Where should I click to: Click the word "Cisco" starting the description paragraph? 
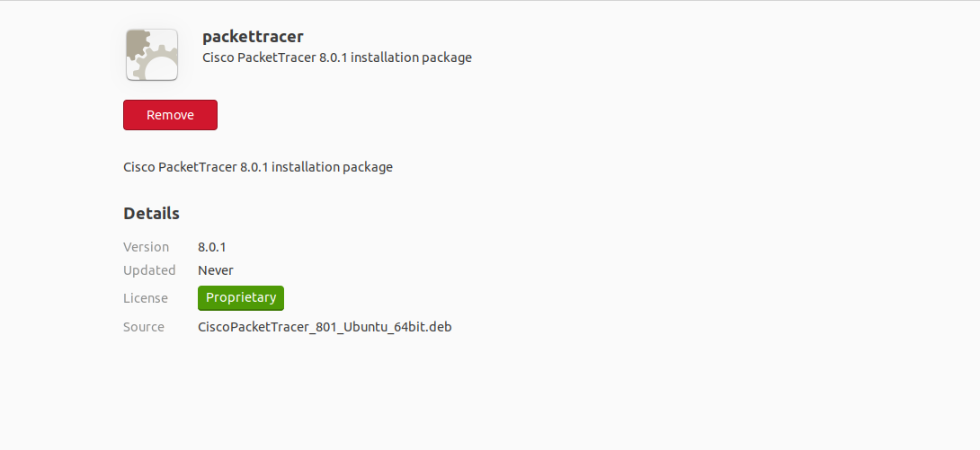click(x=138, y=167)
